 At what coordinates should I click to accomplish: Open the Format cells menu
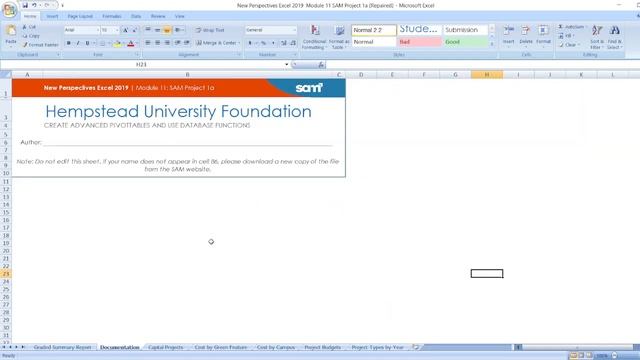tap(543, 36)
